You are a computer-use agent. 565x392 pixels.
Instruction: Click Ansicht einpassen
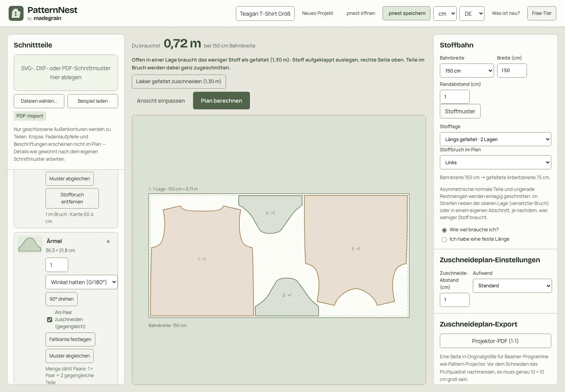tap(161, 101)
